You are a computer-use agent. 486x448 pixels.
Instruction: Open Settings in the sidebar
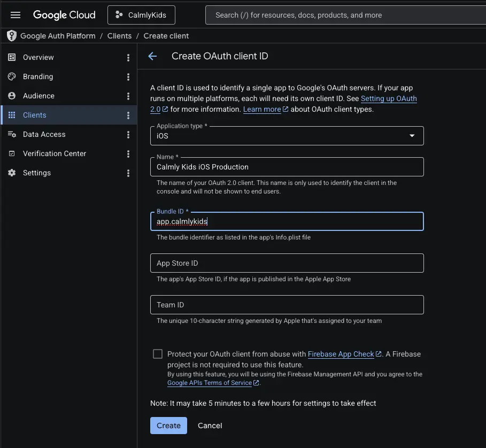[69, 173]
